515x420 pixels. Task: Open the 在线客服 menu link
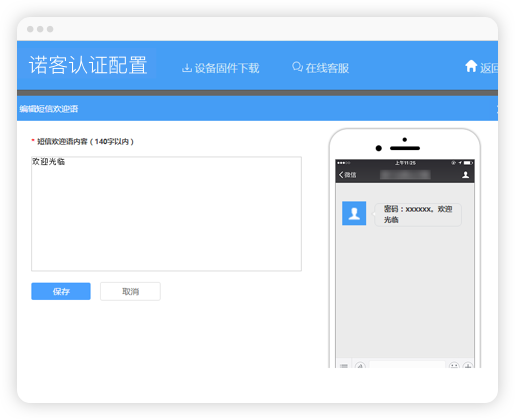tap(321, 68)
